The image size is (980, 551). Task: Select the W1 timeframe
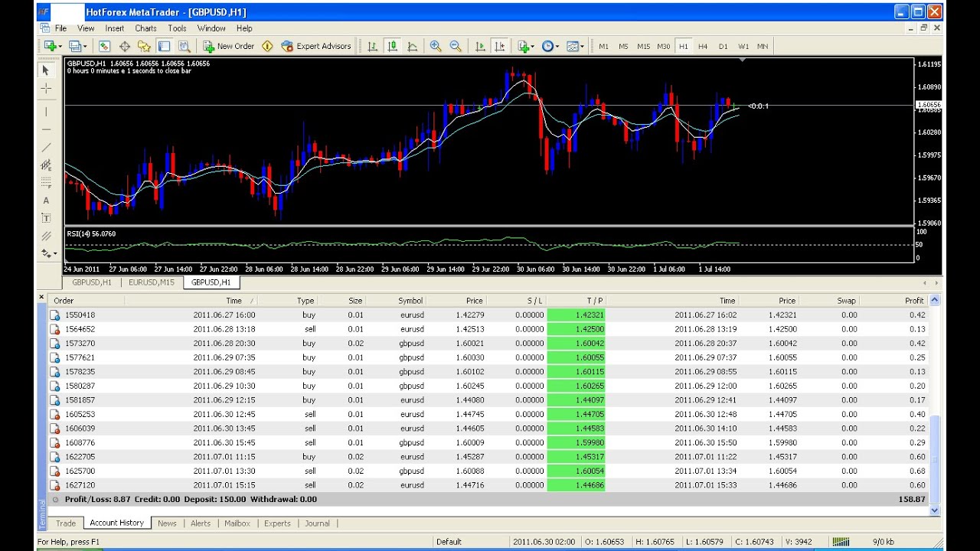pyautogui.click(x=743, y=46)
